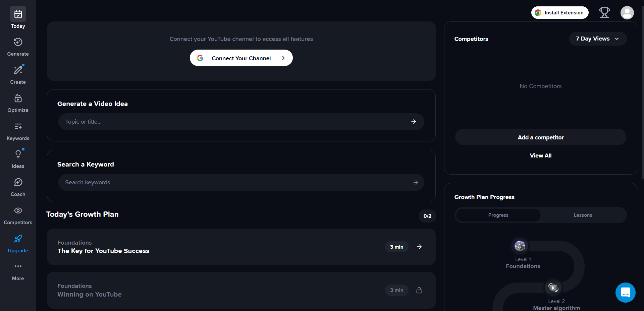Screen dimensions: 644x311
Task: Open the Competitors eye icon in sidebar
Action: coord(18,210)
